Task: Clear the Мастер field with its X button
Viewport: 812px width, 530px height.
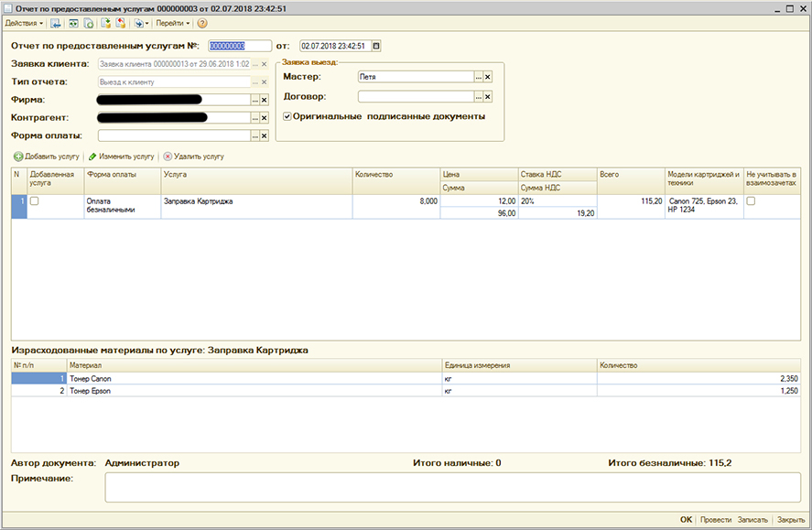Action: (488, 77)
